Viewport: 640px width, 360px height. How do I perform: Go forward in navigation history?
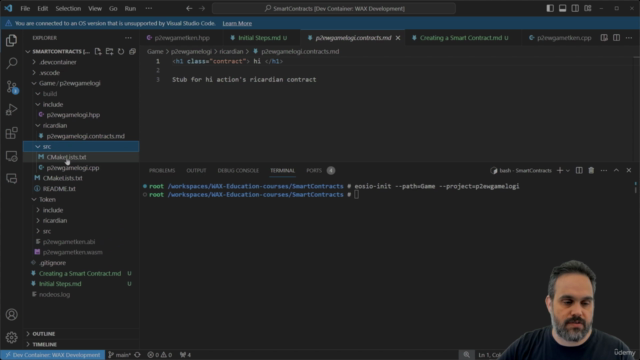pos(202,8)
